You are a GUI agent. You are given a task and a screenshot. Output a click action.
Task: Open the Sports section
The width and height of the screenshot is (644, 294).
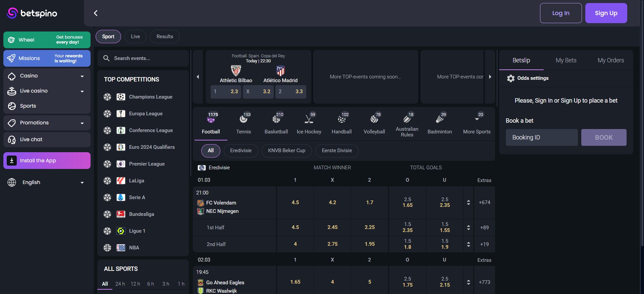47,106
